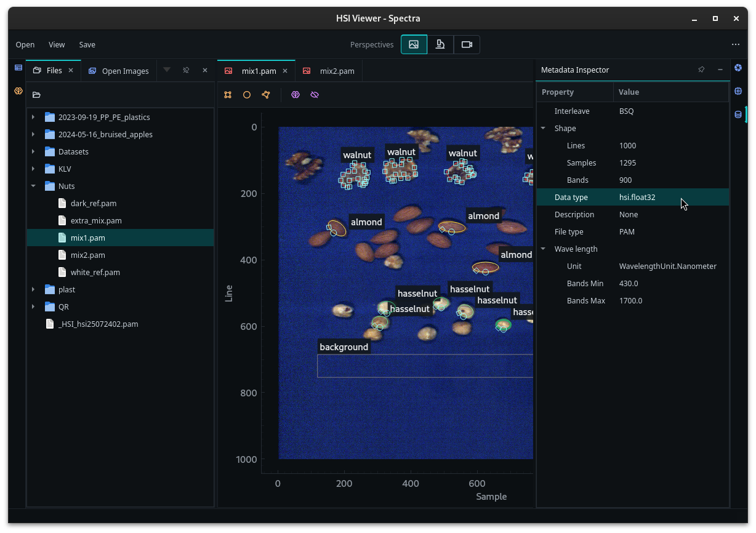Switch to the image perspective
This screenshot has width=756, height=533.
pos(414,44)
